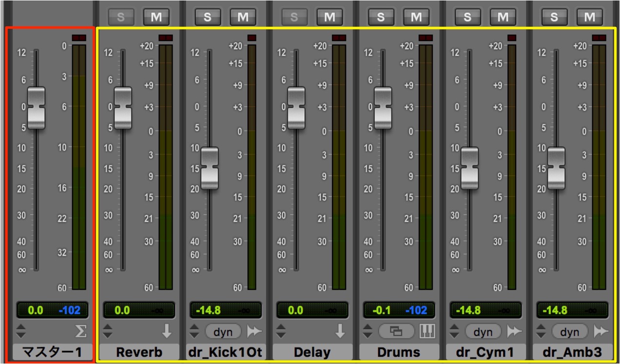Screen dimensions: 620x364
Task: Click the waveform track icon on dr_Kick1Ot
Action: [254, 332]
